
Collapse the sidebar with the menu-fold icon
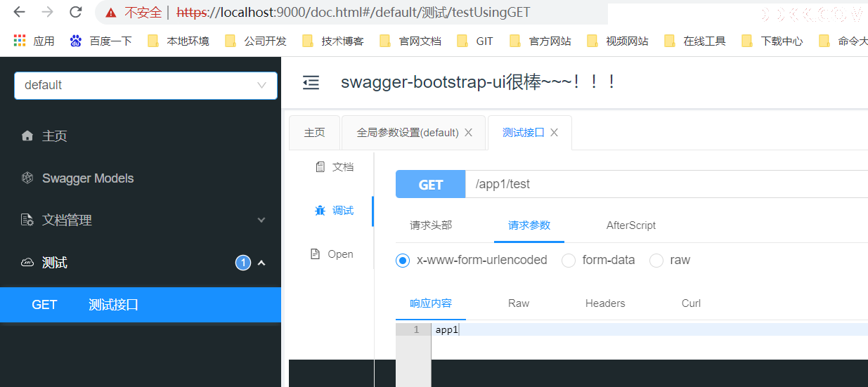pyautogui.click(x=311, y=83)
